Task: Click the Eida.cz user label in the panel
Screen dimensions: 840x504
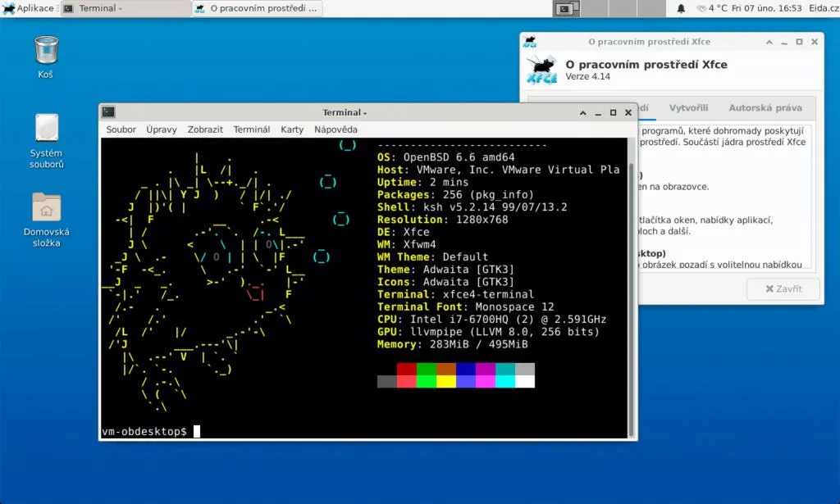Action: [824, 8]
